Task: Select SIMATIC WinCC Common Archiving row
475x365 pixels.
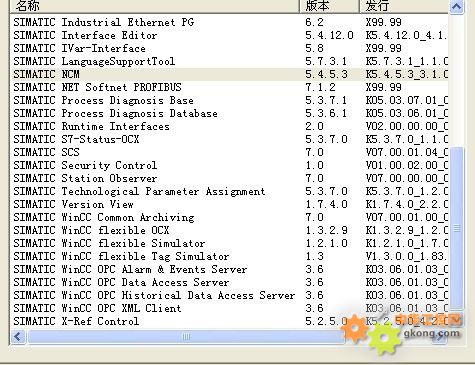Action: tap(229, 217)
